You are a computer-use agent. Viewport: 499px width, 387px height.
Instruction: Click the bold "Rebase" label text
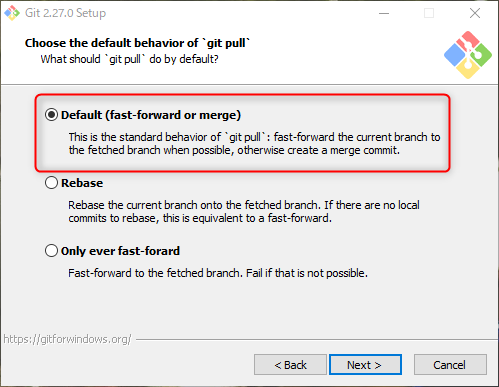click(82, 183)
